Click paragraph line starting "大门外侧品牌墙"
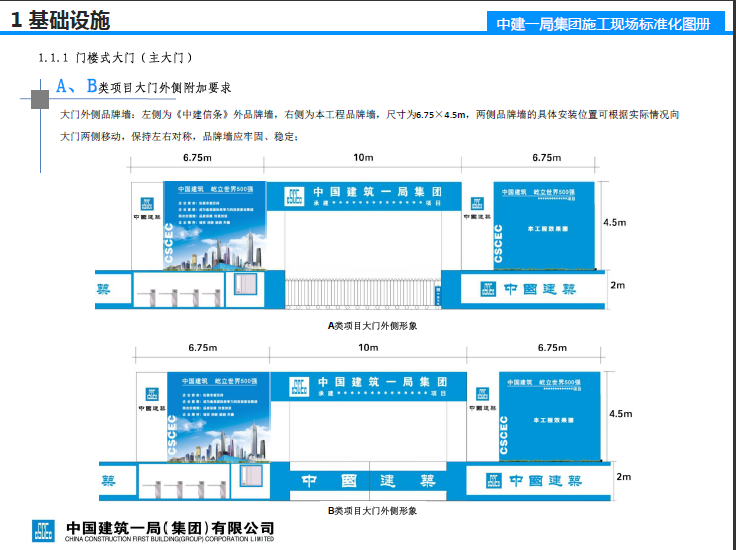Viewport: 736px width, 550px height. (369, 115)
